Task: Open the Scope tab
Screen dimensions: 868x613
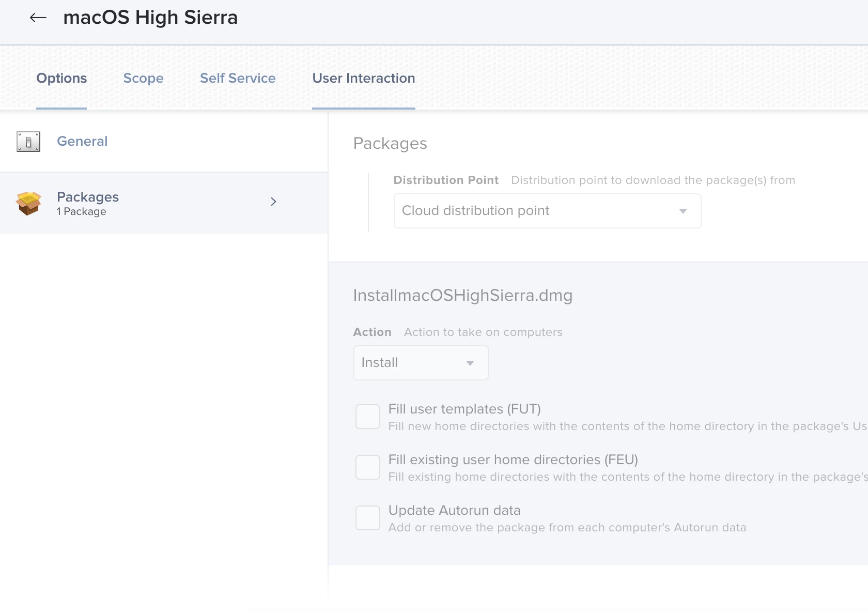Action: click(x=143, y=78)
